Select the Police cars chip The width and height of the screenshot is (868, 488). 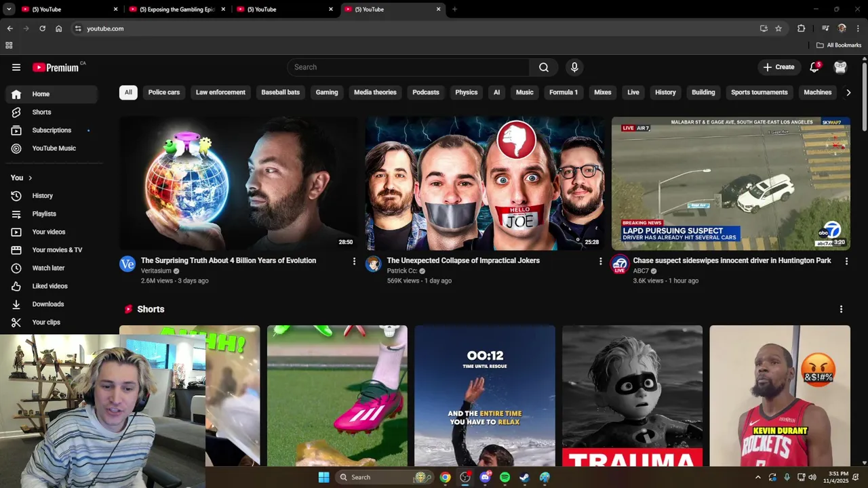coord(164,92)
